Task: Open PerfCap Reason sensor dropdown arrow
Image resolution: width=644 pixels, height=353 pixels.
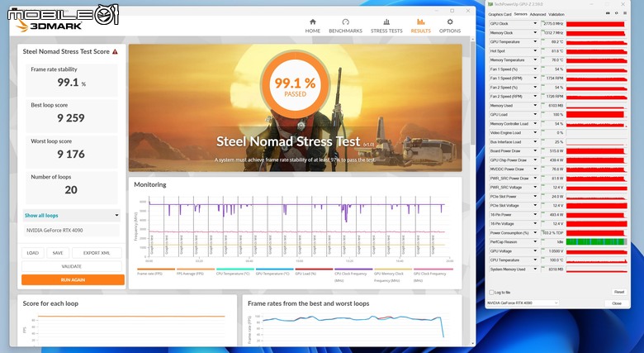Action: coord(535,242)
